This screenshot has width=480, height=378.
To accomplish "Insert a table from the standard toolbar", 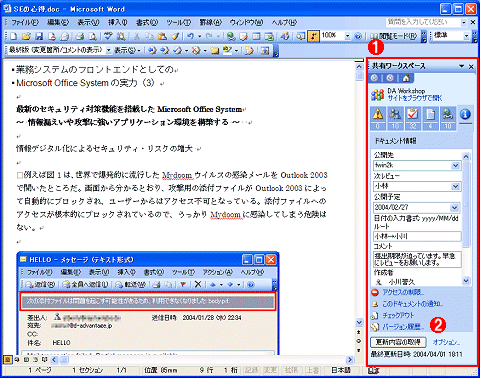I will pos(256,36).
